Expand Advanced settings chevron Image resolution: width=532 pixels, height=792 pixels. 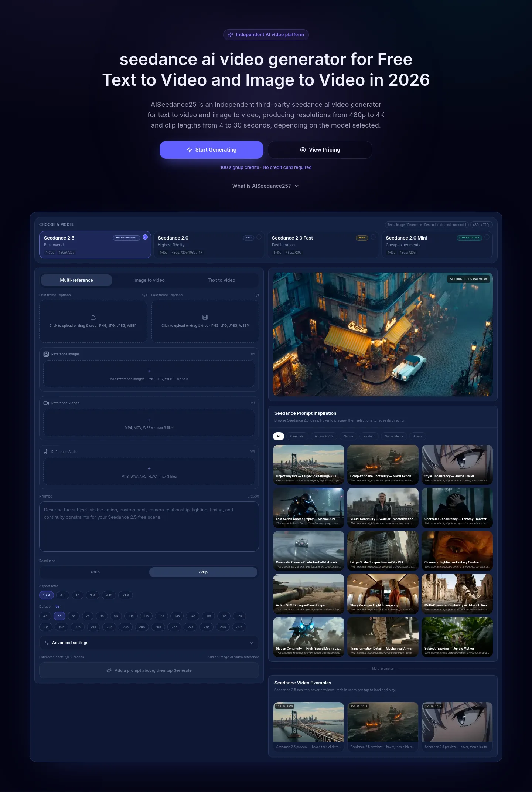pos(252,643)
